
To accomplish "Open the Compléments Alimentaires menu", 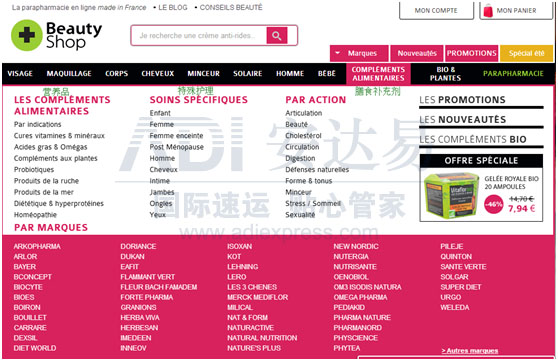I will 378,74.
